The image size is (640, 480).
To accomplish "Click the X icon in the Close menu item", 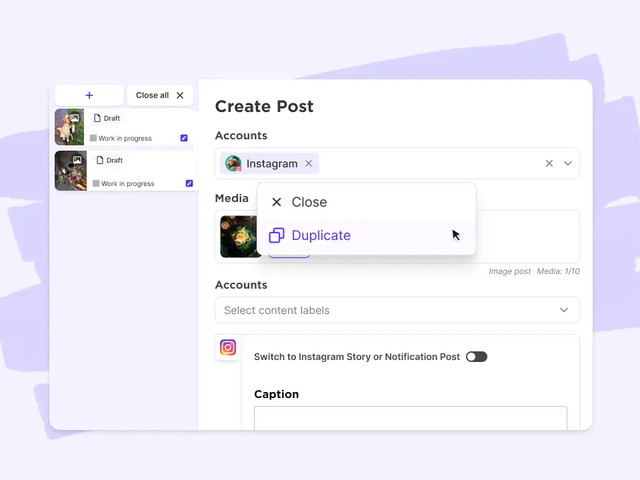I will coord(276,202).
